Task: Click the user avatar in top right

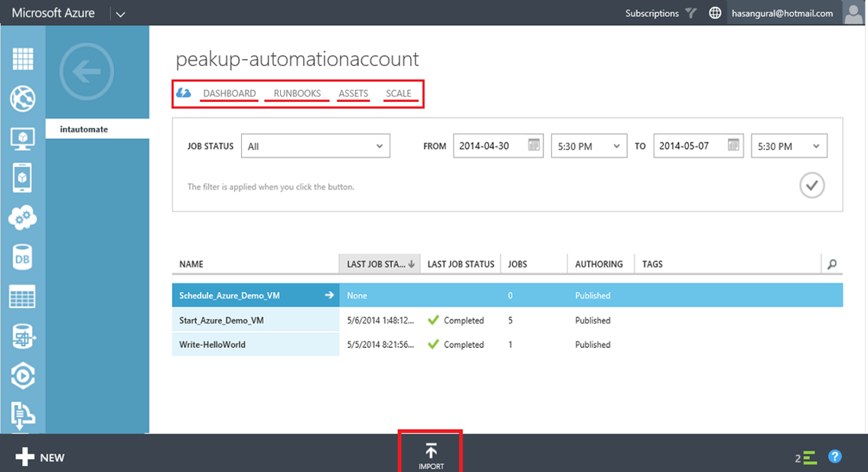Action: click(x=853, y=12)
